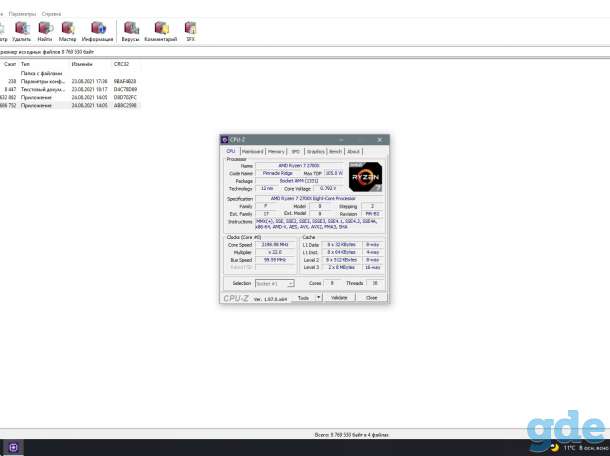Switch to the Mainboard tab in CPU-Z
The image size is (610, 456).
pyautogui.click(x=252, y=151)
